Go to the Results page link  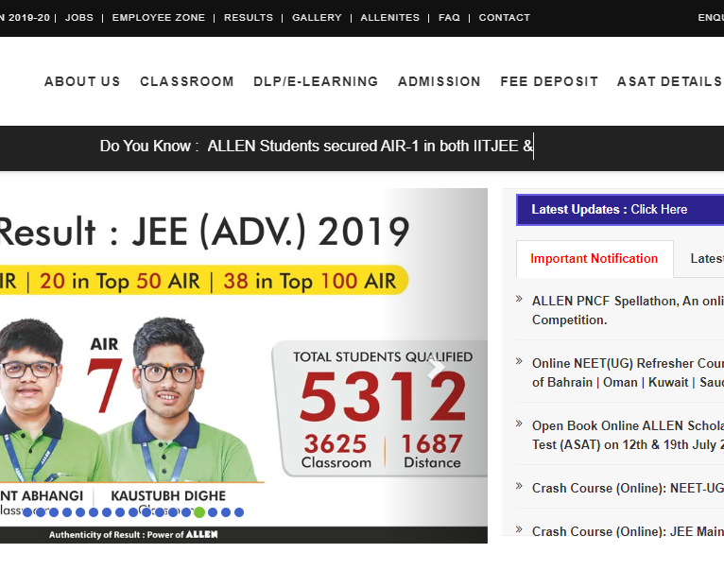pos(249,18)
